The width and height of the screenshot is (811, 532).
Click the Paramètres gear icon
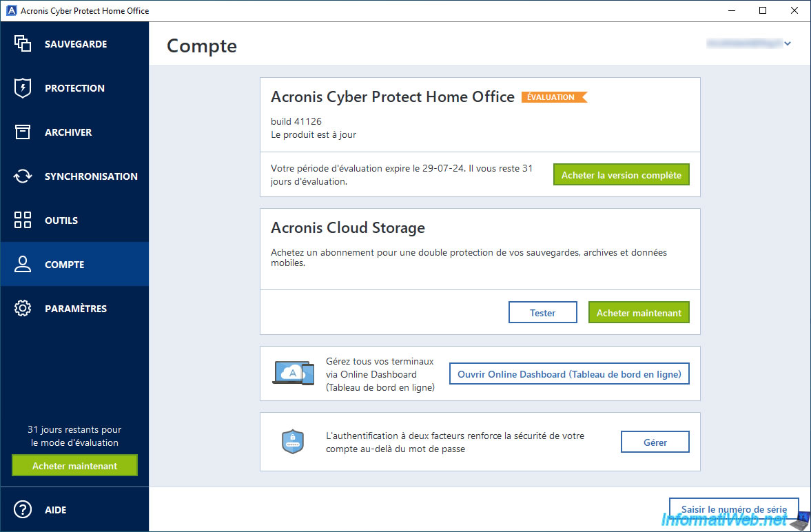23,309
